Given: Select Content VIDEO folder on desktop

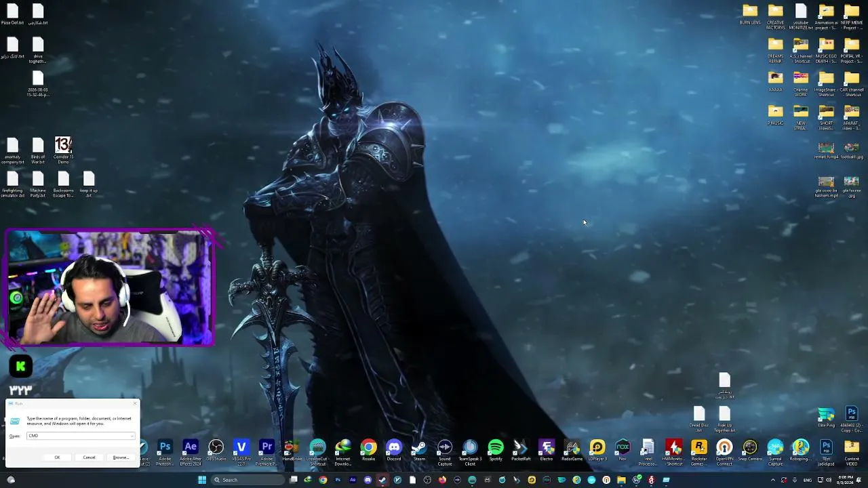Looking at the screenshot, I should point(852,452).
